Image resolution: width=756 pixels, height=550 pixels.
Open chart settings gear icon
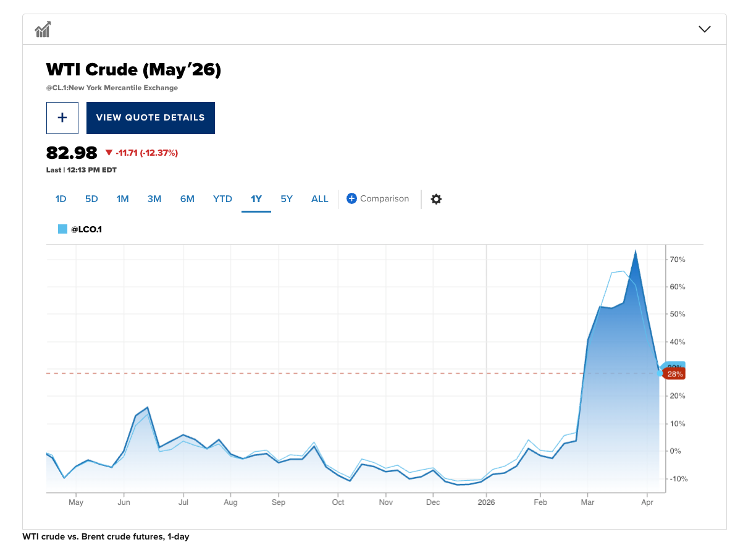(436, 199)
